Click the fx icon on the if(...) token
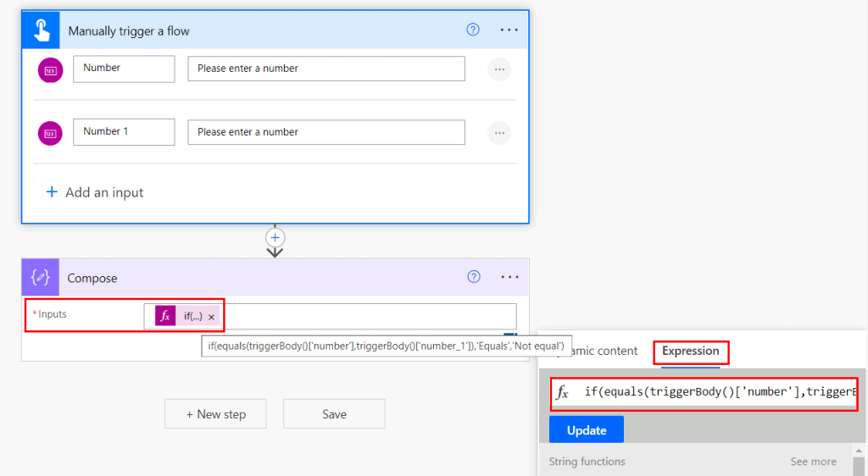Viewport: 868px width, 476px height. click(165, 316)
